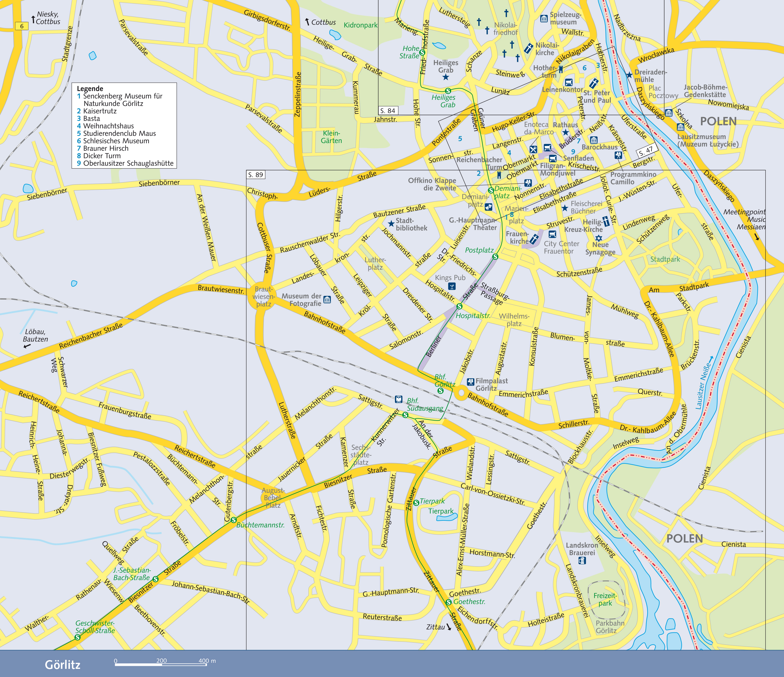The image size is (784, 677).
Task: Click the route 6 road sign
Action: point(21,26)
